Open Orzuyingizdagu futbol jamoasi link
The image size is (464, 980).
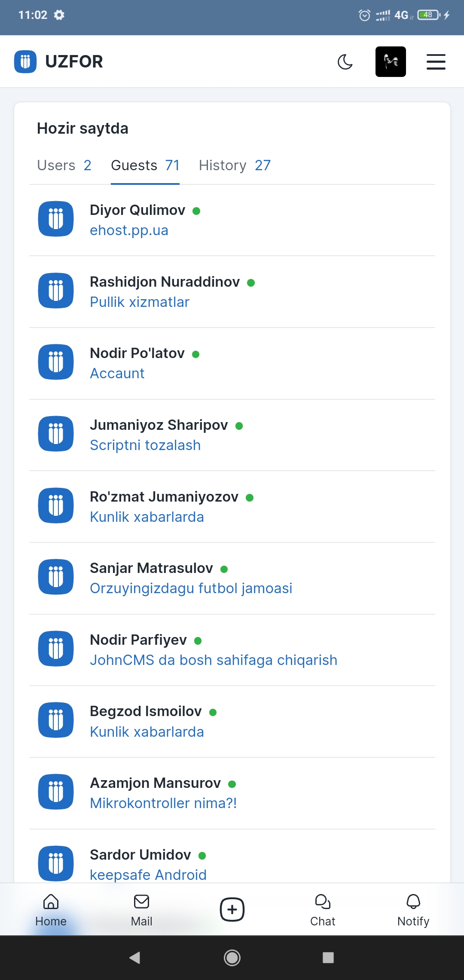(x=191, y=588)
